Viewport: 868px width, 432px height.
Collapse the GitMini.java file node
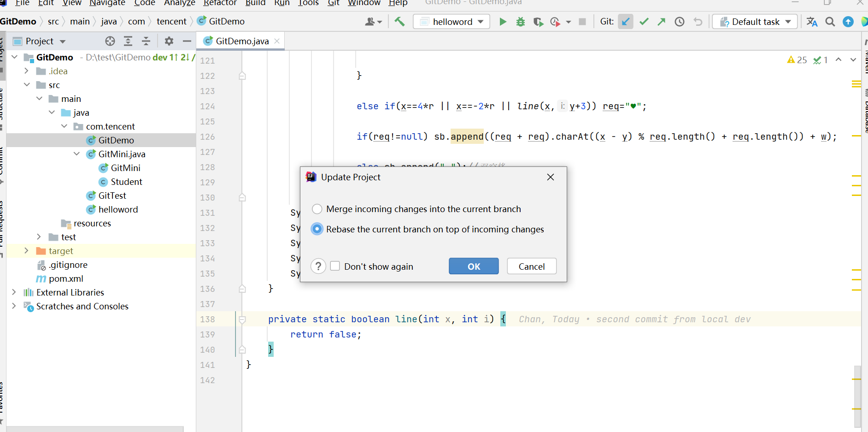coord(76,154)
